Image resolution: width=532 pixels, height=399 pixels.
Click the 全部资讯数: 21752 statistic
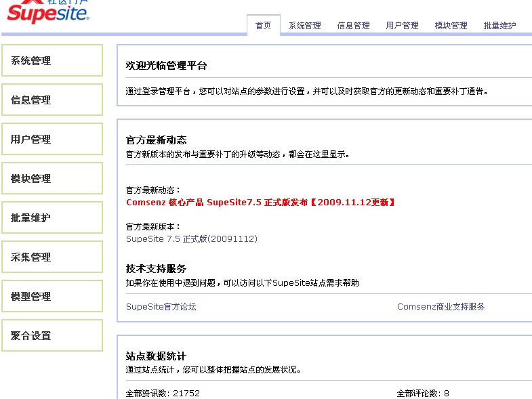(163, 394)
